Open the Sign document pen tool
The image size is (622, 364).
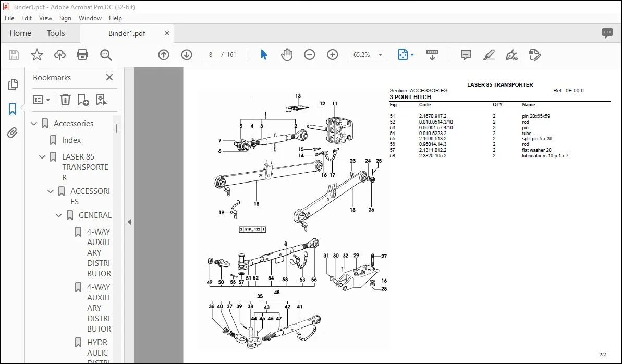click(x=511, y=55)
